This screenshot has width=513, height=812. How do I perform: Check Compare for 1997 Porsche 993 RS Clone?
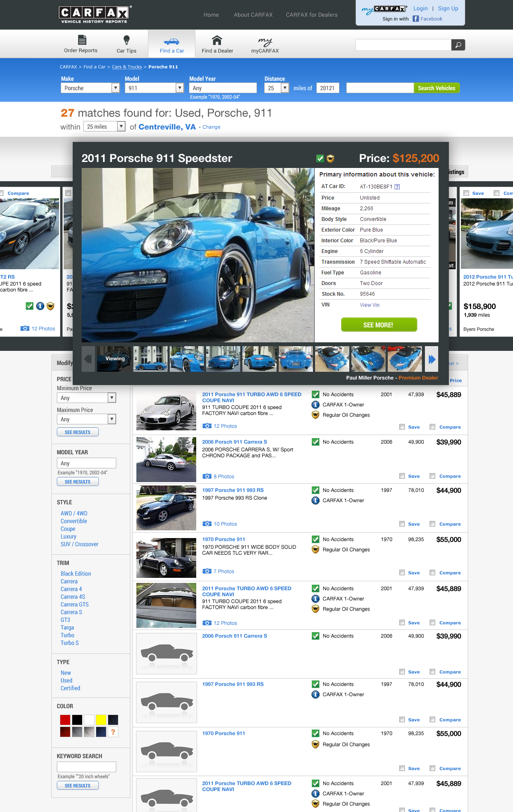[x=432, y=524]
